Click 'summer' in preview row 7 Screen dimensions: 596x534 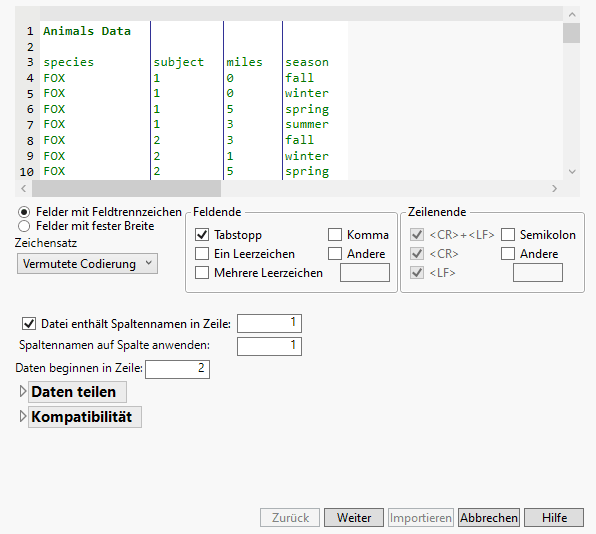[307, 124]
